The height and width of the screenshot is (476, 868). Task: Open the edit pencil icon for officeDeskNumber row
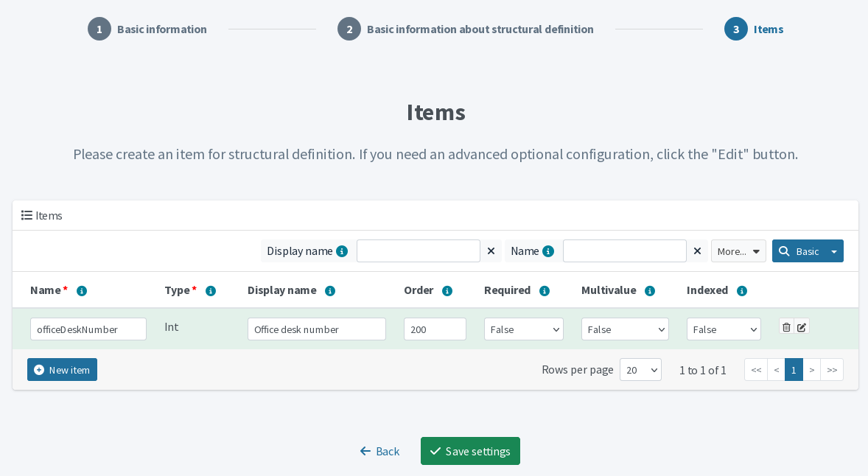tap(802, 326)
